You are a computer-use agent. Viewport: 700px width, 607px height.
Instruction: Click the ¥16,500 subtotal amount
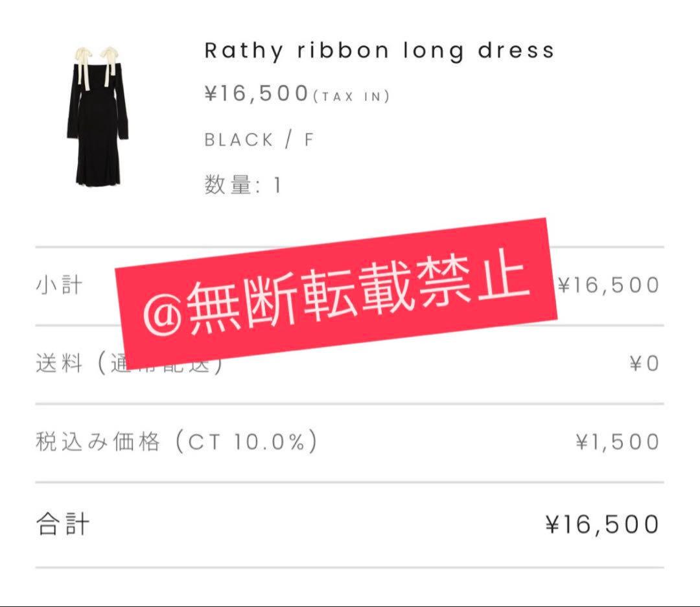[609, 285]
